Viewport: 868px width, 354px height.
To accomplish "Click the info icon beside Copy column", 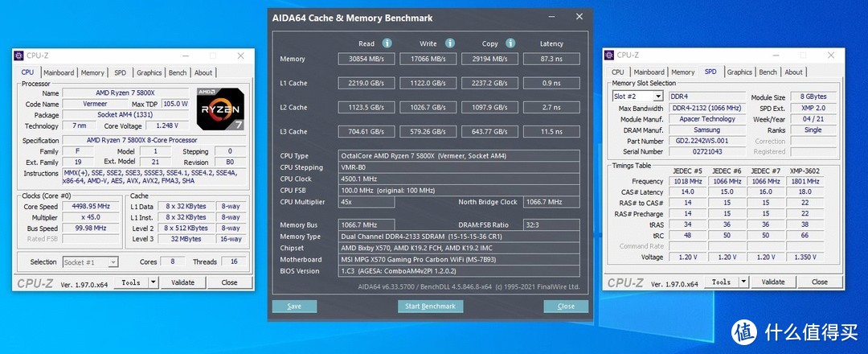I will tap(509, 43).
